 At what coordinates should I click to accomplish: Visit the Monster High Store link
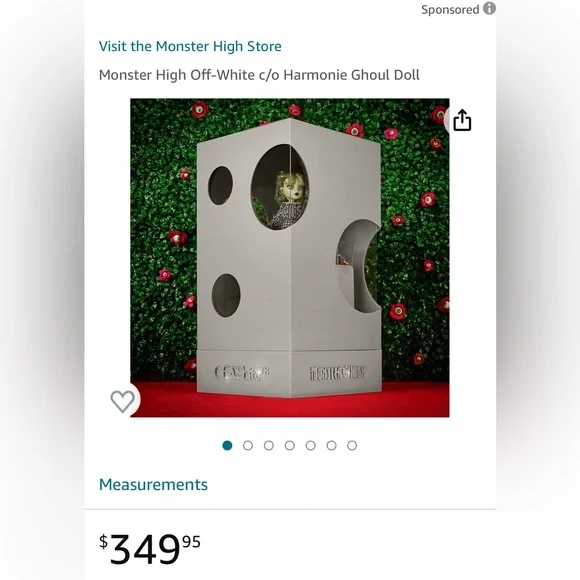pos(190,46)
